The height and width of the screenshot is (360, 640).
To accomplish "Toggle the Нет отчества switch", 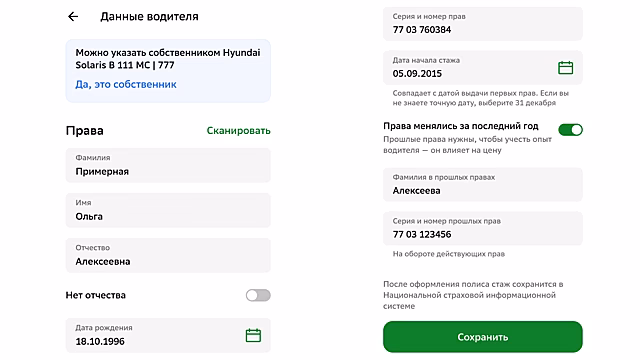I will [258, 295].
